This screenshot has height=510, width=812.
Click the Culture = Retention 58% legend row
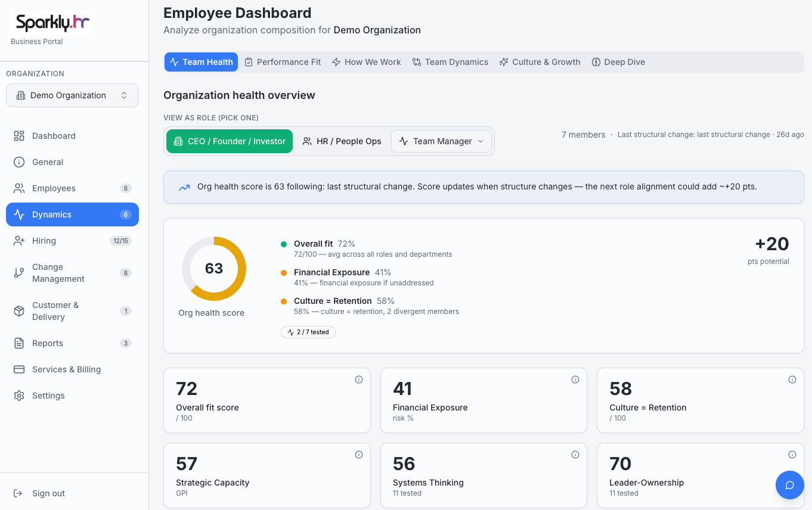pos(370,306)
